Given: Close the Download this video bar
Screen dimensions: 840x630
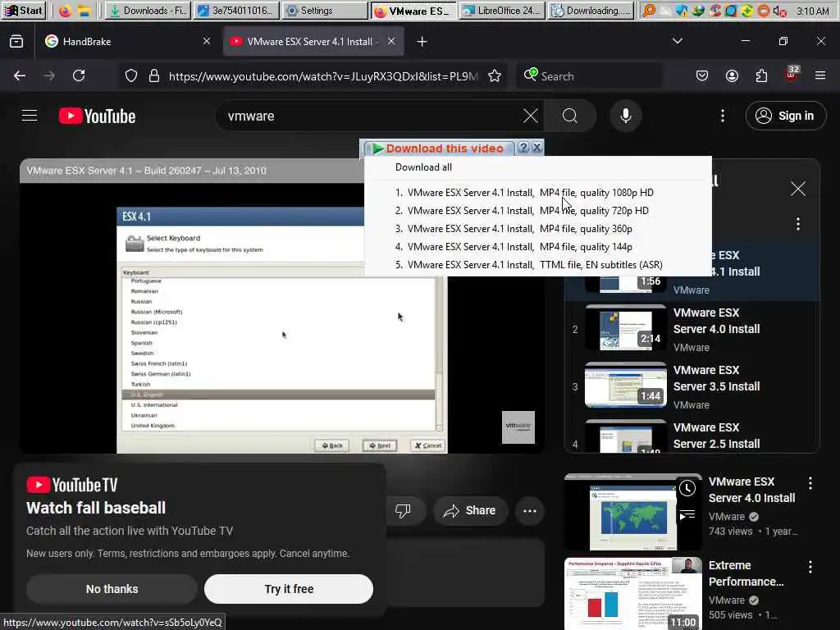Looking at the screenshot, I should click(x=536, y=148).
